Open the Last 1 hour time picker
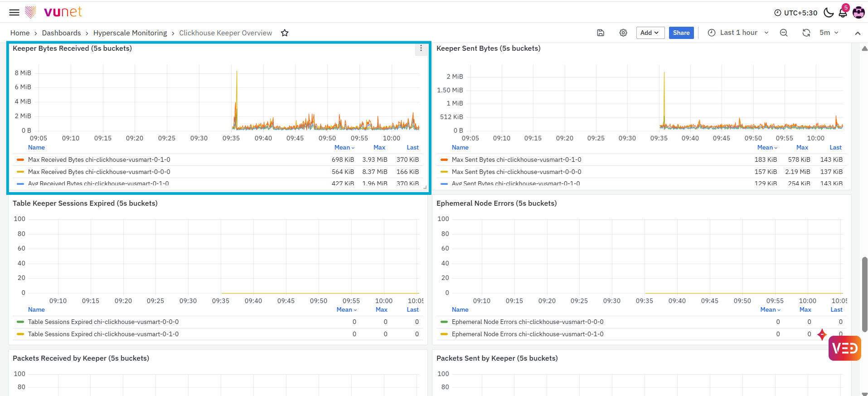 tap(738, 33)
